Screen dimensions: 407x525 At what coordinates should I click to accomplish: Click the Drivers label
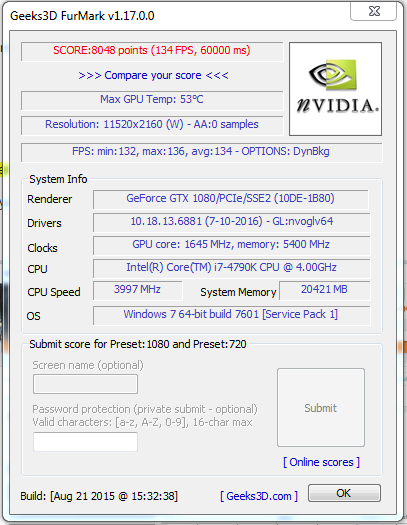pyautogui.click(x=44, y=223)
